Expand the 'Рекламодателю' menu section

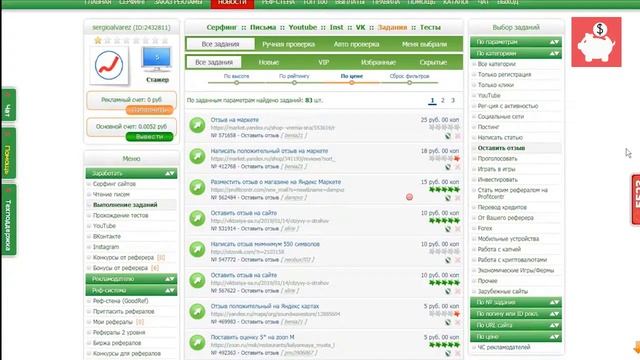pyautogui.click(x=131, y=279)
